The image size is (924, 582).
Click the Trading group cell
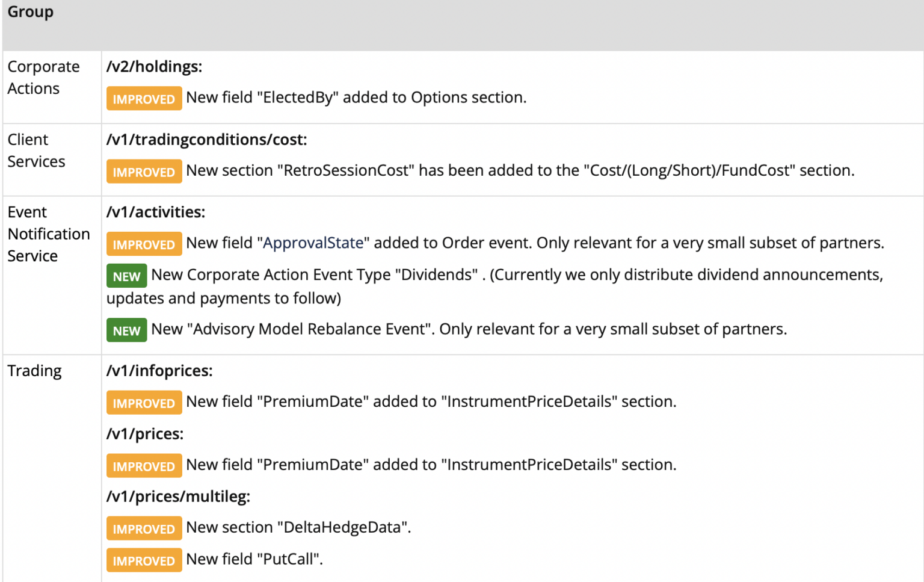click(x=34, y=371)
